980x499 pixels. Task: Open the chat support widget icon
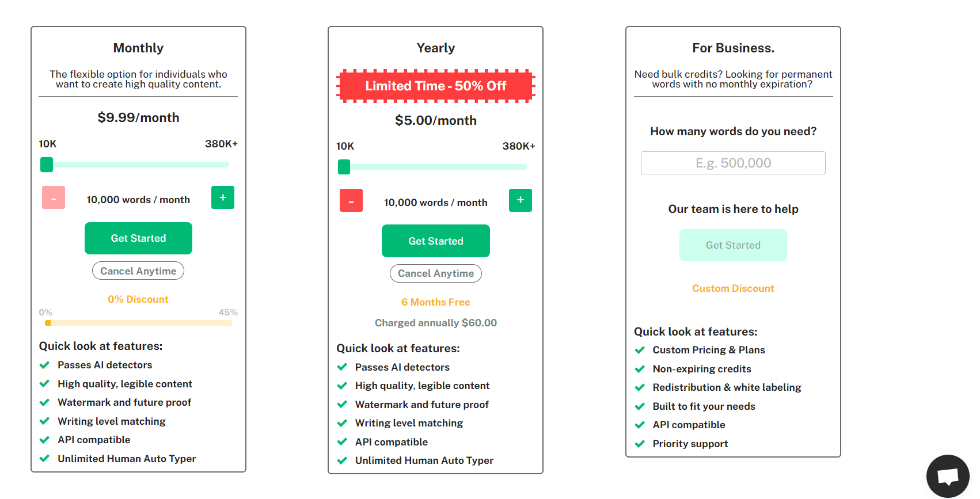click(947, 476)
